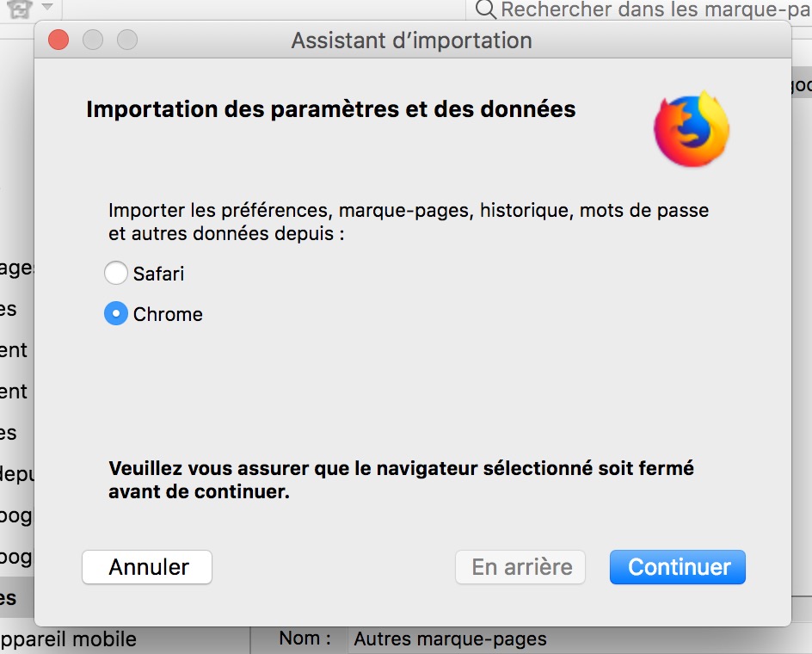Click the bold warning about closing the browser
The width and height of the screenshot is (812, 654).
point(401,480)
